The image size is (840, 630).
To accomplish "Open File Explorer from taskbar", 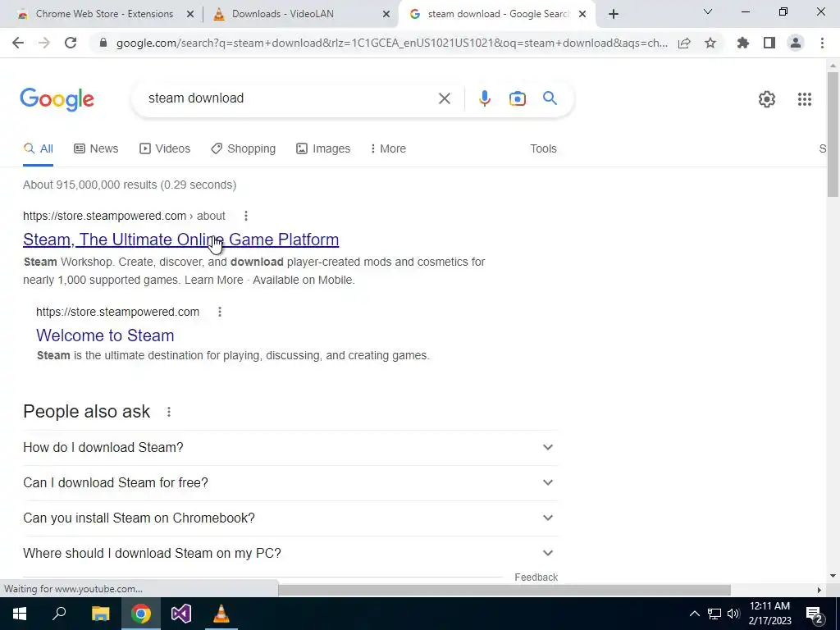I will (x=100, y=614).
